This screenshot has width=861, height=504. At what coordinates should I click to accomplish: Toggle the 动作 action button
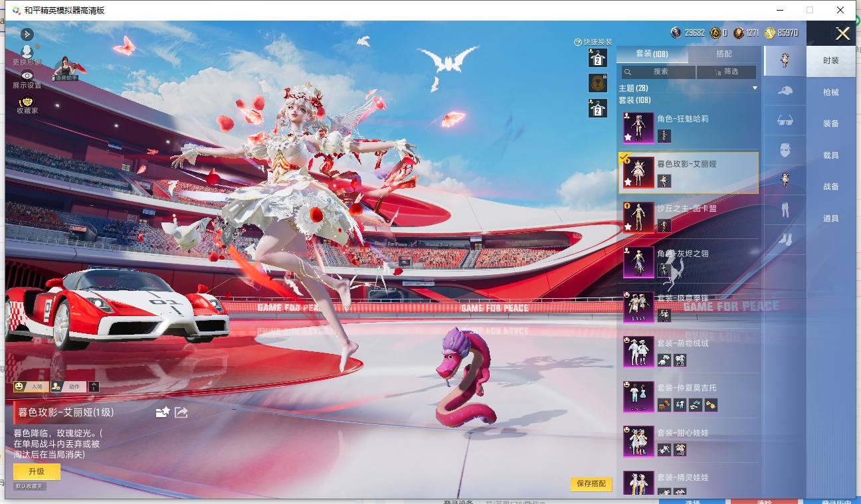[68, 386]
